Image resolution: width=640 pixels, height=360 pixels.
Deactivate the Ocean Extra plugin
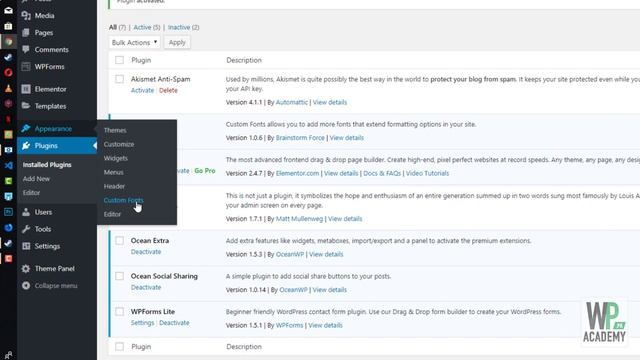tap(146, 252)
